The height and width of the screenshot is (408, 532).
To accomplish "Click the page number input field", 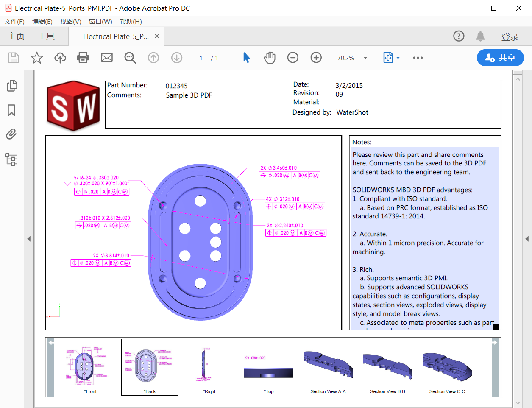I will (201, 58).
